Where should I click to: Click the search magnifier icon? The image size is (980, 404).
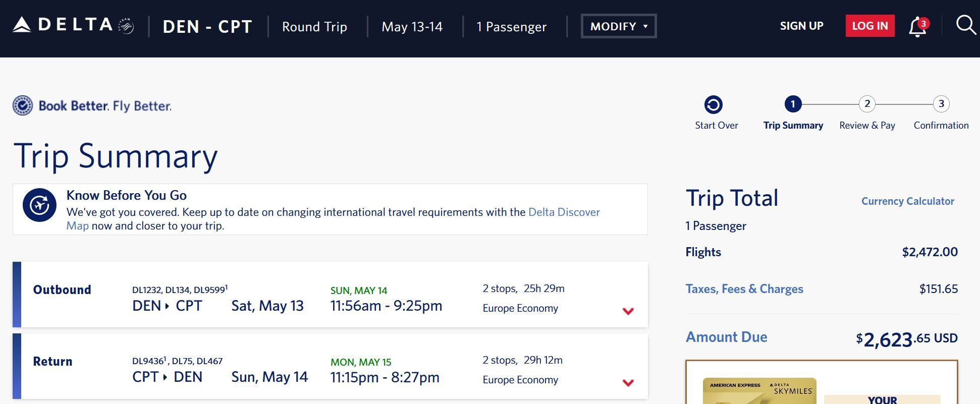tap(966, 25)
